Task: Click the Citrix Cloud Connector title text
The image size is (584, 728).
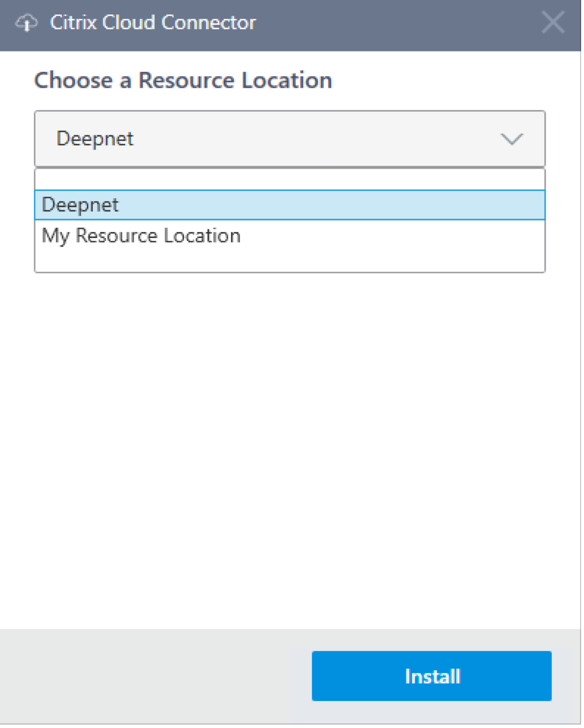Action: [x=153, y=23]
